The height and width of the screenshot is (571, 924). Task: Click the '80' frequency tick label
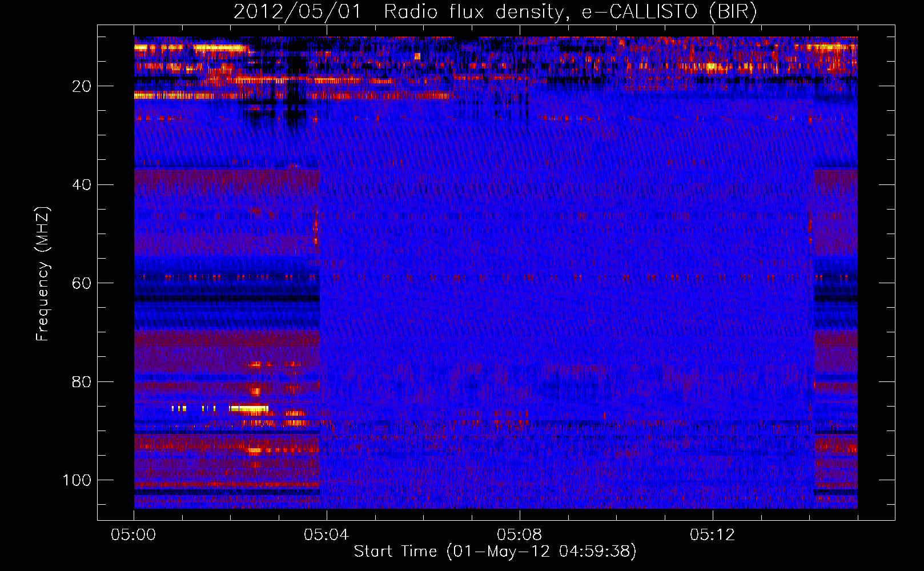[x=82, y=381]
